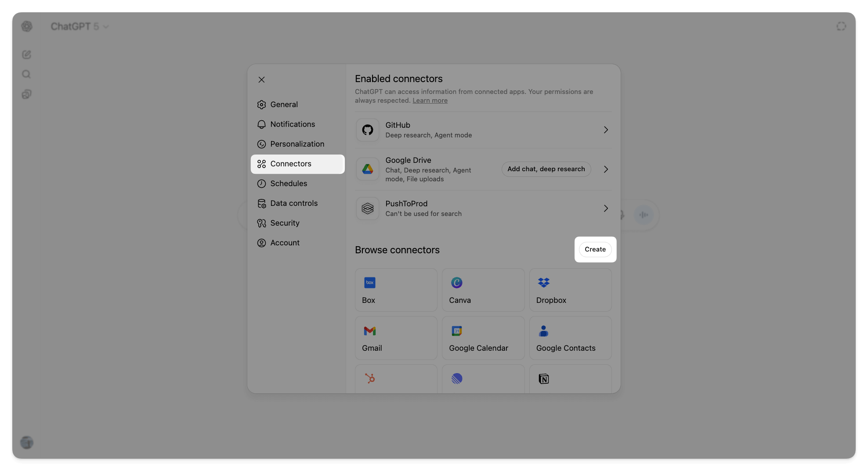Open the ChatGPT 5 model selector dropdown
This screenshot has width=868, height=471.
tap(80, 26)
